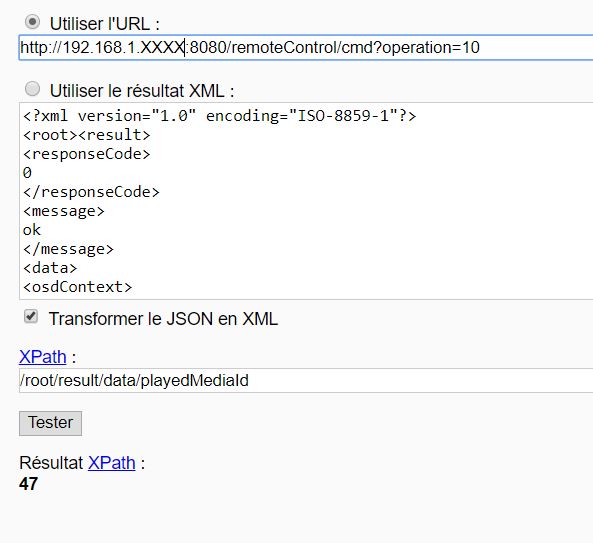Open the XPath link in "Résultat XPath"

click(112, 462)
